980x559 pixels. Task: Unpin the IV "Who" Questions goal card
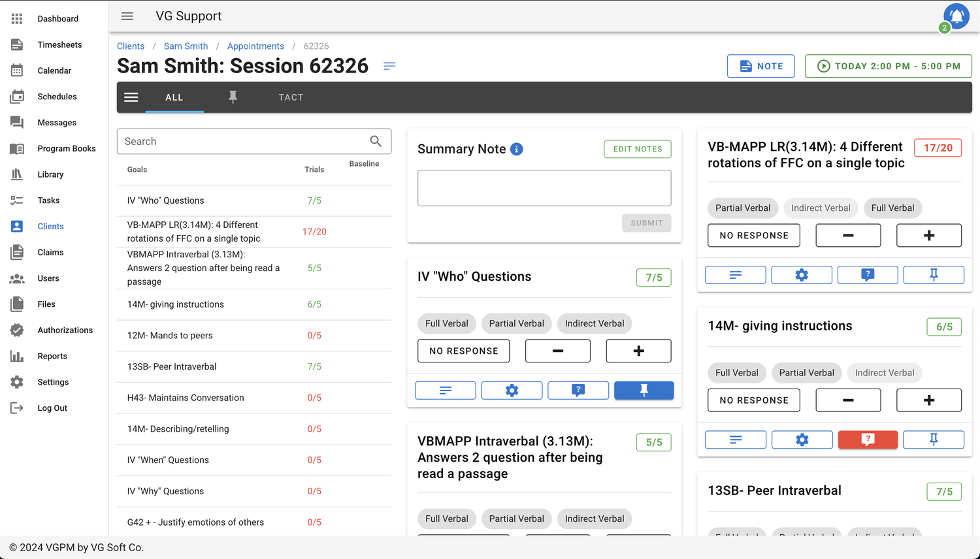(644, 391)
